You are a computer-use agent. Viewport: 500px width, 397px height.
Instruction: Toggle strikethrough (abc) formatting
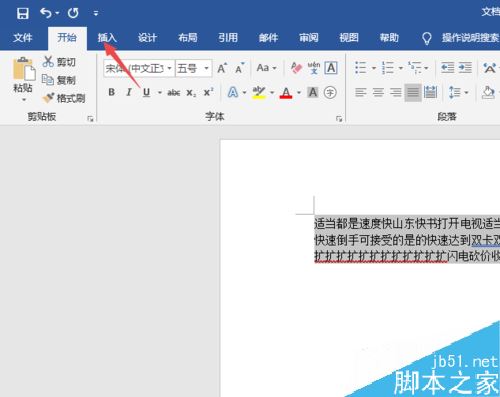(x=174, y=93)
